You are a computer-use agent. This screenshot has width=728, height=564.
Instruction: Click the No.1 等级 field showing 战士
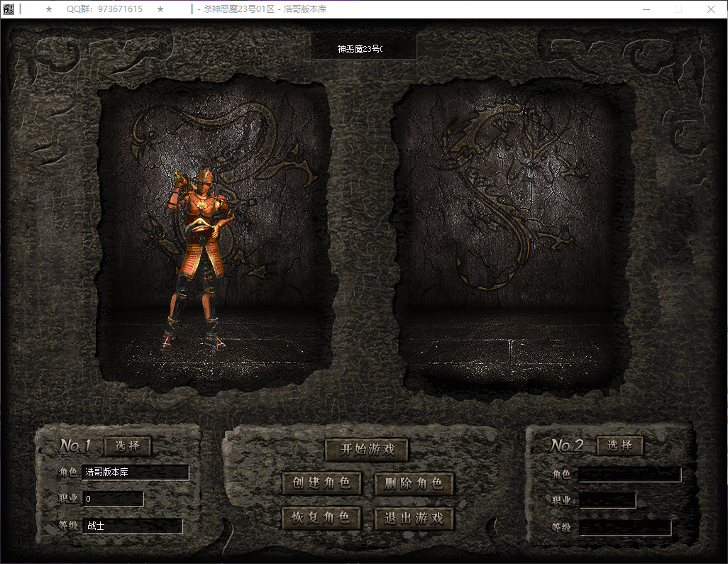pos(133,526)
